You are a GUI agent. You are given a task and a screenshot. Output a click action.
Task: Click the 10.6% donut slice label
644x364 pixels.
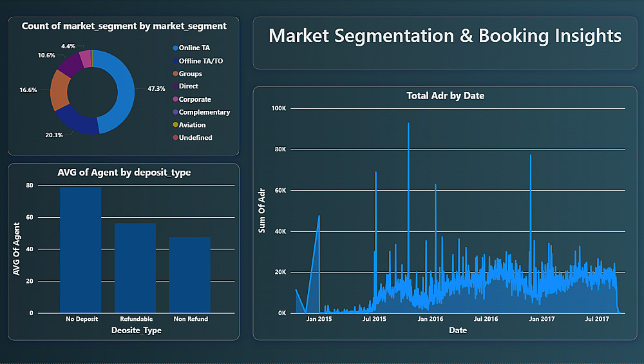(x=46, y=55)
